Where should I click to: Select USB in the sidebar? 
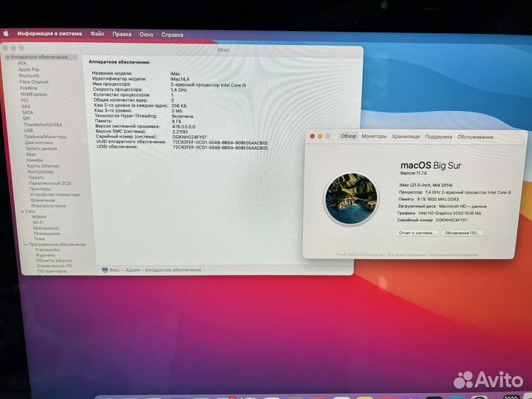[x=29, y=131]
